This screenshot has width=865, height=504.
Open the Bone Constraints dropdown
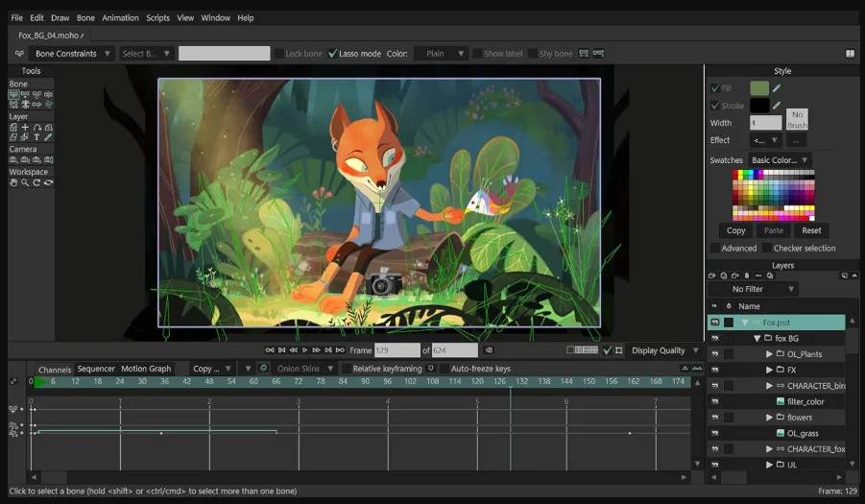(72, 54)
